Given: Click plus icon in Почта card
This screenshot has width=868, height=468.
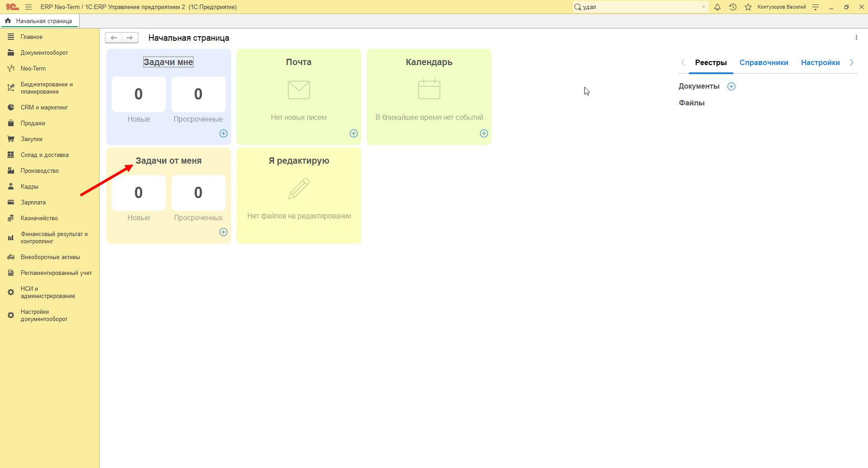Looking at the screenshot, I should click(354, 133).
